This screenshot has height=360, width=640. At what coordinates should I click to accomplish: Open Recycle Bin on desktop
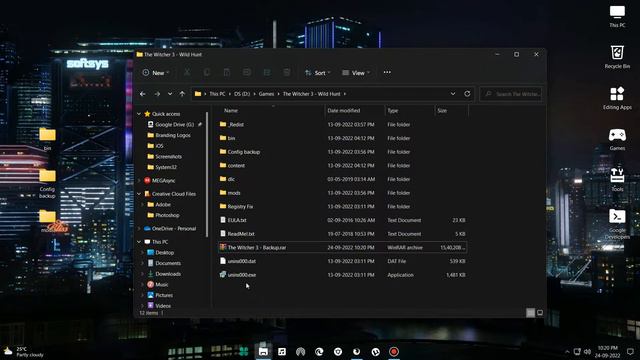pyautogui.click(x=617, y=57)
